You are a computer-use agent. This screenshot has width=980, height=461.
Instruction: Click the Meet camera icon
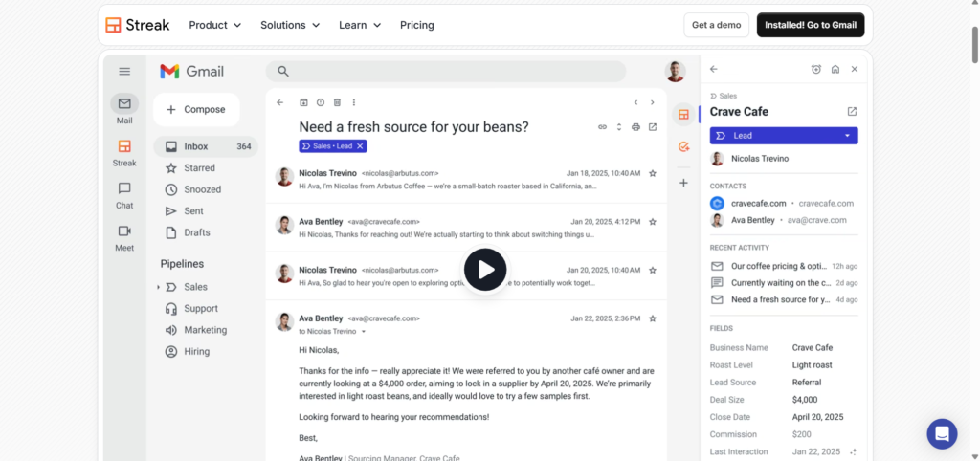click(x=124, y=231)
